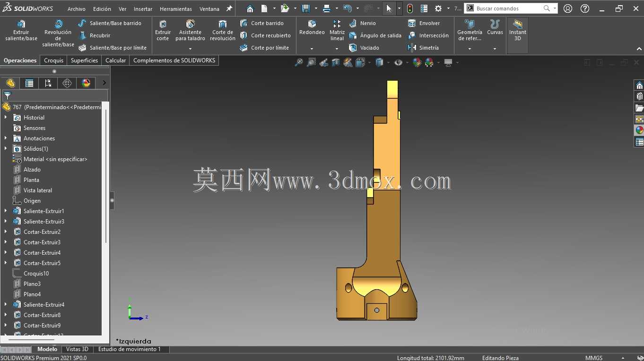The width and height of the screenshot is (644, 361).
Task: Open Estudio de movimiento 1 tab
Action: [x=129, y=349]
